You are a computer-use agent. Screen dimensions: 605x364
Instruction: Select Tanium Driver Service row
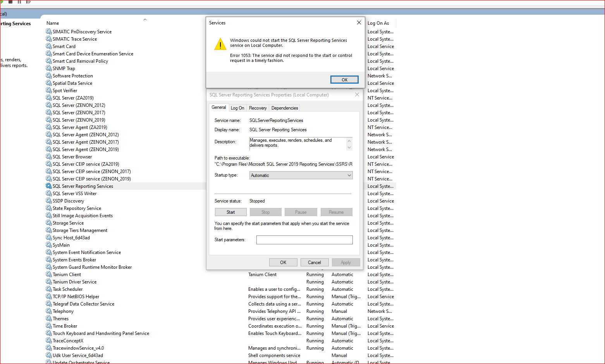75,282
